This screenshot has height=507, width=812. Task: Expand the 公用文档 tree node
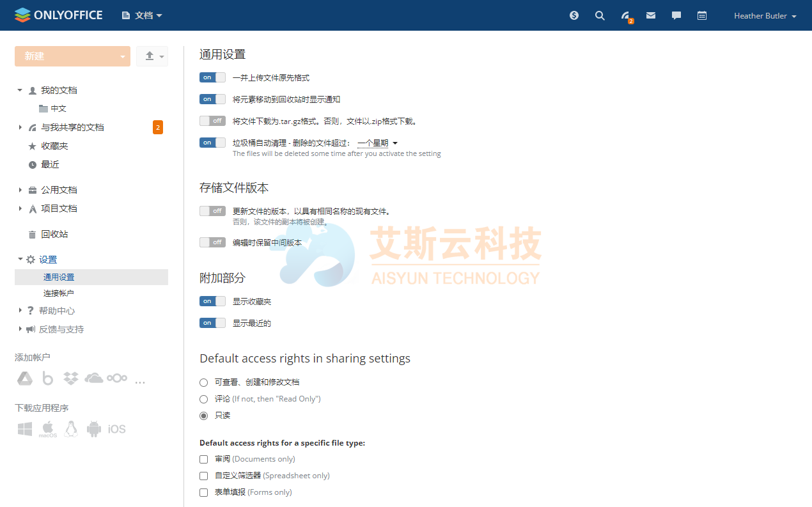(x=20, y=190)
